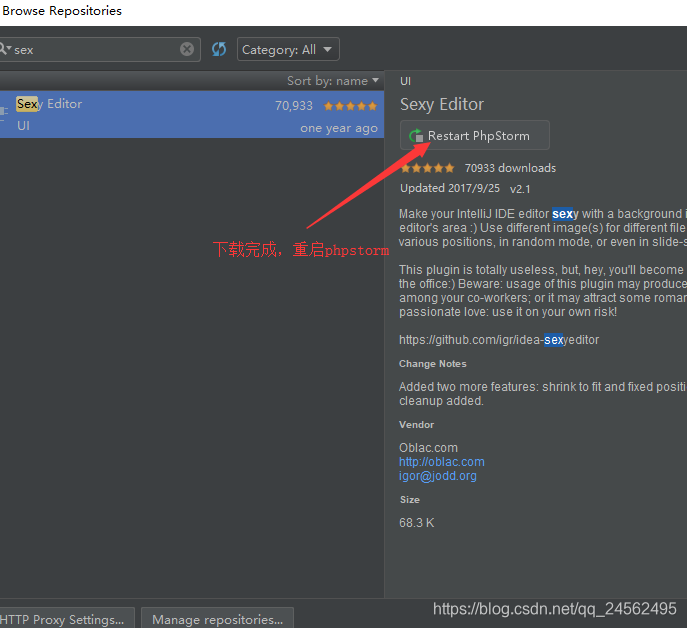Click the 'UI' category under Sexy Editor in the list
687x628 pixels.
[x=24, y=126]
